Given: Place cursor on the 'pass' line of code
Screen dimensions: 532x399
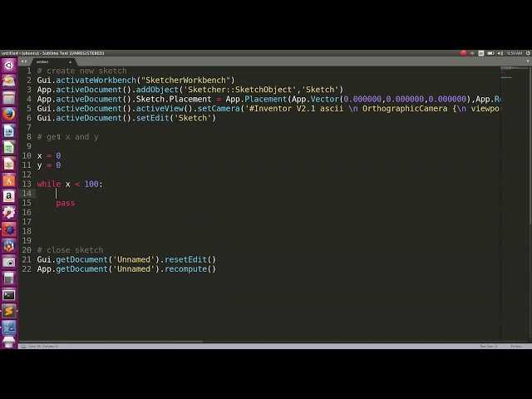Looking at the screenshot, I should (x=66, y=203).
